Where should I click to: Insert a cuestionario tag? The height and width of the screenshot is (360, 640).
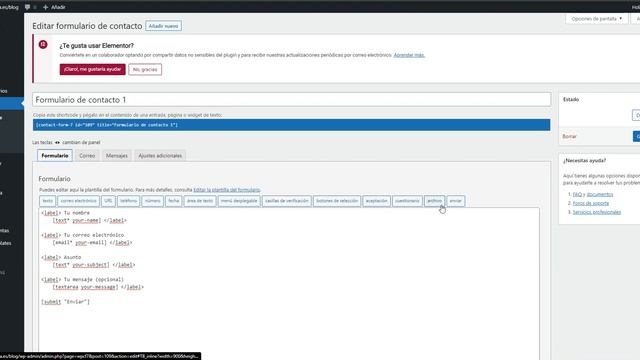407,201
